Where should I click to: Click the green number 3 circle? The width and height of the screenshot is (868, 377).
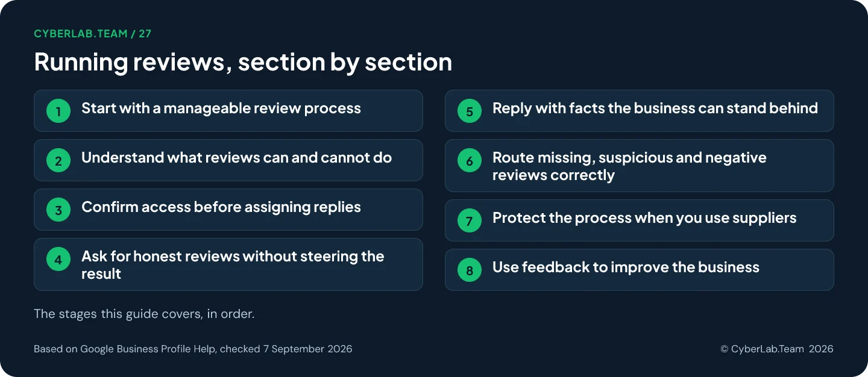point(58,210)
